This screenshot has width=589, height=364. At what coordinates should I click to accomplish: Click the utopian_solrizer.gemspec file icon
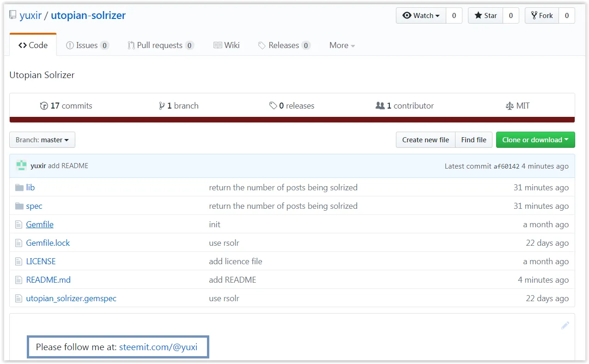(x=18, y=298)
